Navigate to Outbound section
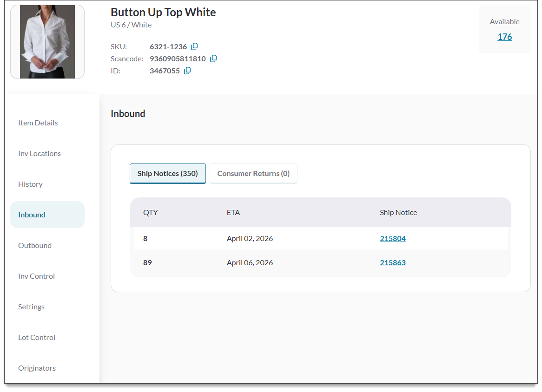 click(x=35, y=245)
